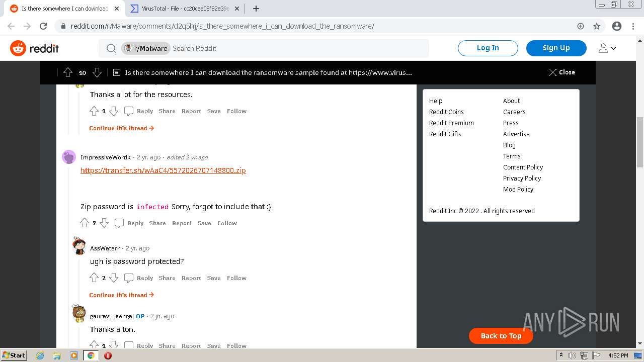Click the r/Malware search chip
Viewport: 644px width, 362px height.
click(x=146, y=48)
